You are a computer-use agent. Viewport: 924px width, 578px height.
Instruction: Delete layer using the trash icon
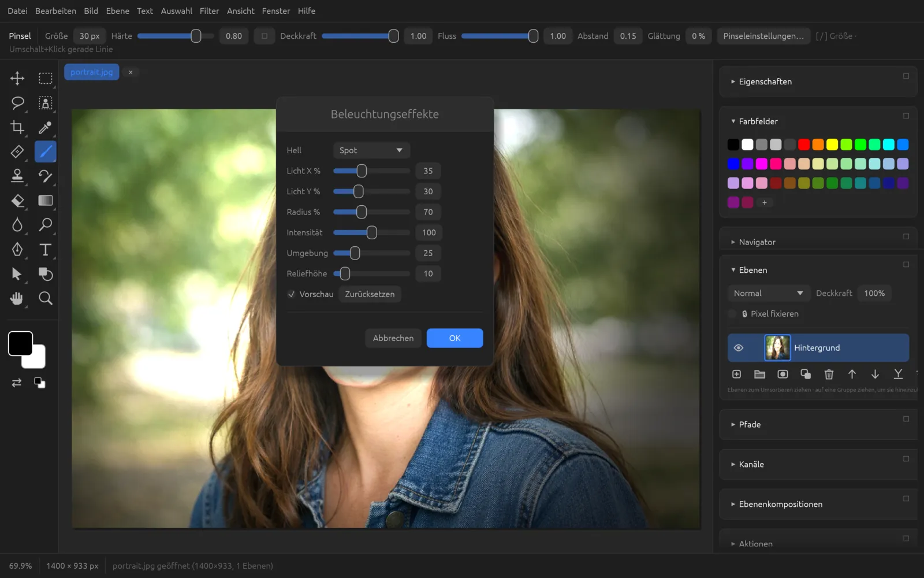pyautogui.click(x=829, y=375)
